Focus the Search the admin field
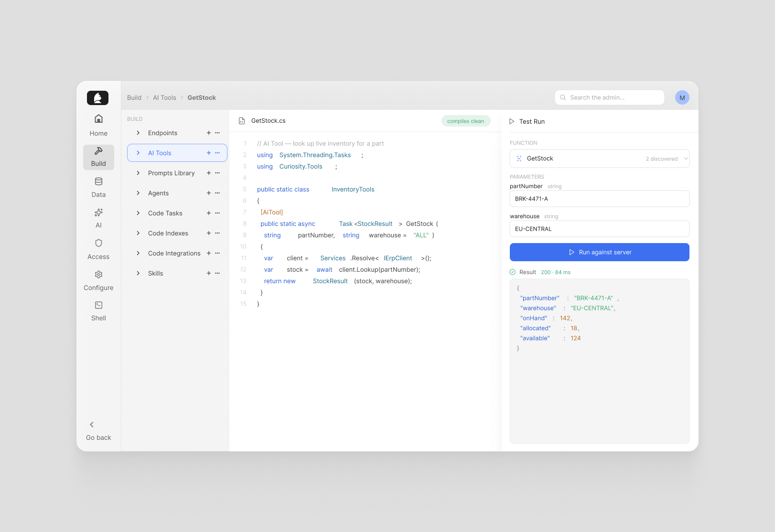This screenshot has width=775, height=532. pyautogui.click(x=610, y=97)
